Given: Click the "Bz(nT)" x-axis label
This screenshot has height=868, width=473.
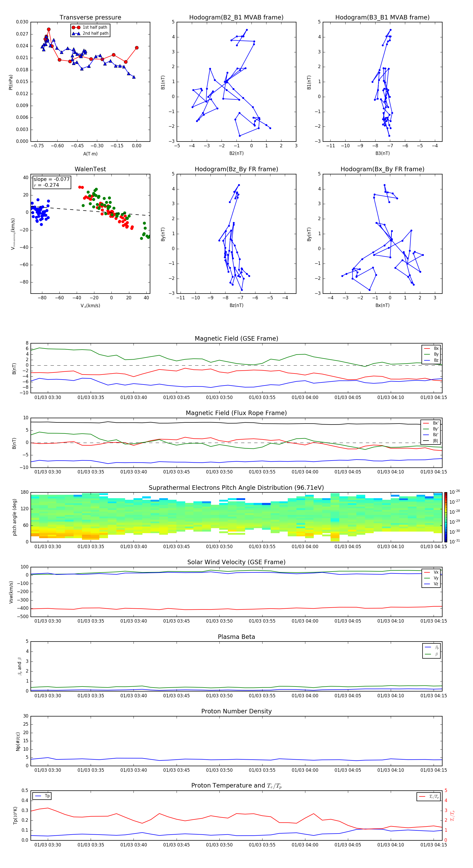Looking at the screenshot, I should coord(236,305).
